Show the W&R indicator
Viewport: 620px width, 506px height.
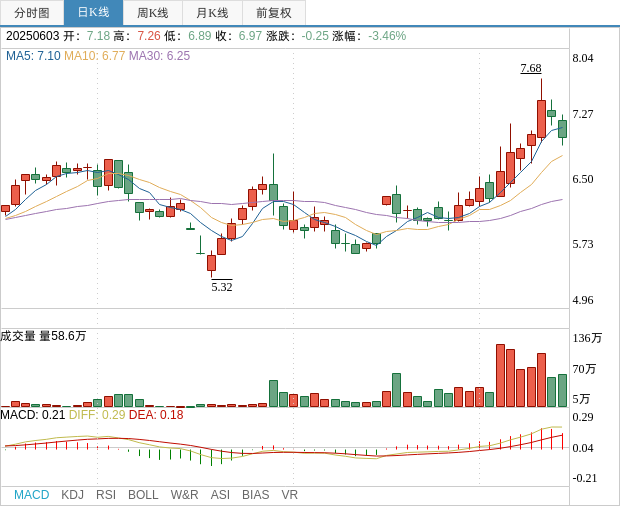(x=184, y=495)
